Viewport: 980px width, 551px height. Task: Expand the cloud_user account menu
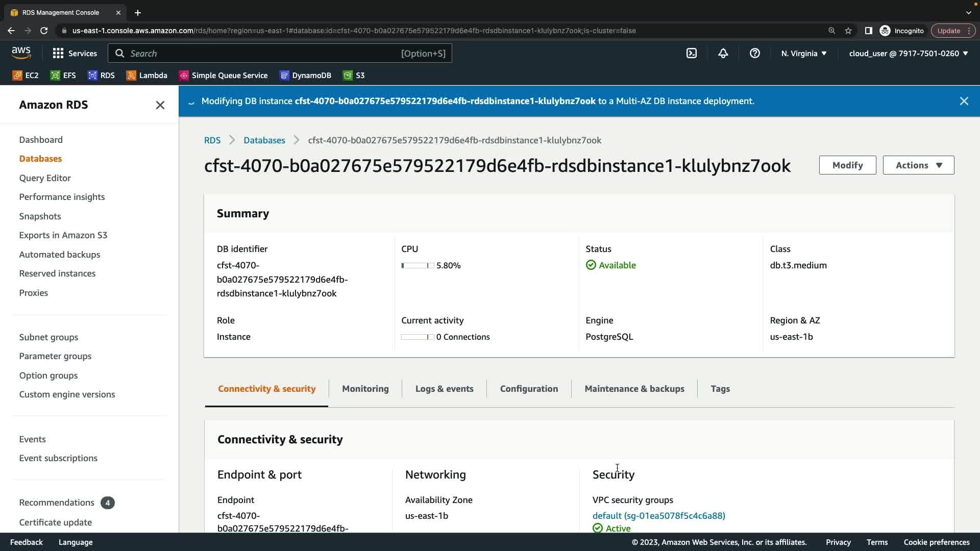(x=909, y=53)
